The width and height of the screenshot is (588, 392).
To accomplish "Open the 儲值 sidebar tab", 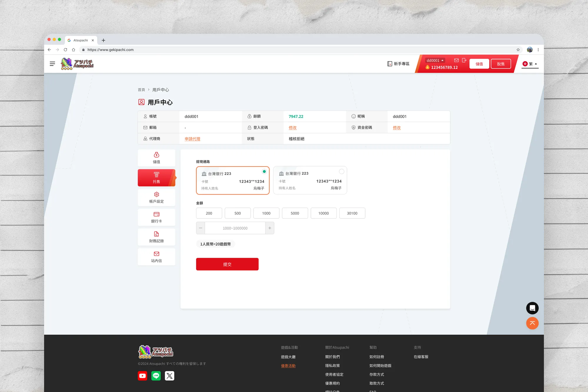I will [x=156, y=158].
